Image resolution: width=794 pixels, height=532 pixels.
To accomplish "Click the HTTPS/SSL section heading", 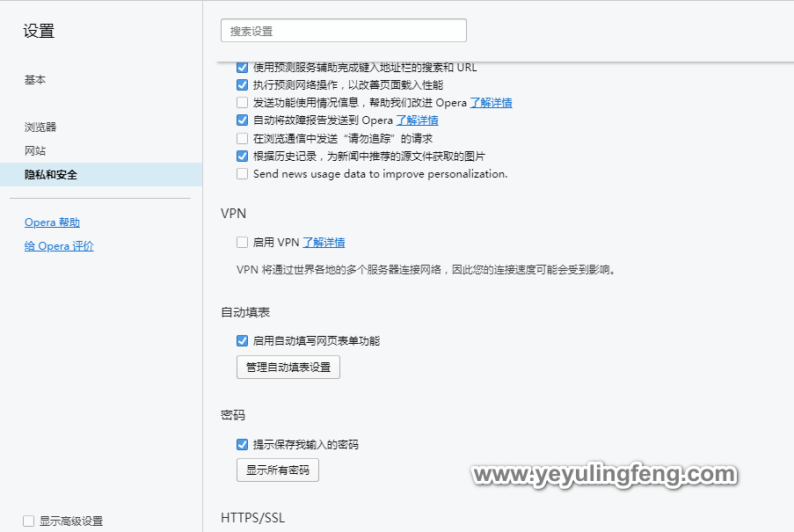I will (252, 517).
